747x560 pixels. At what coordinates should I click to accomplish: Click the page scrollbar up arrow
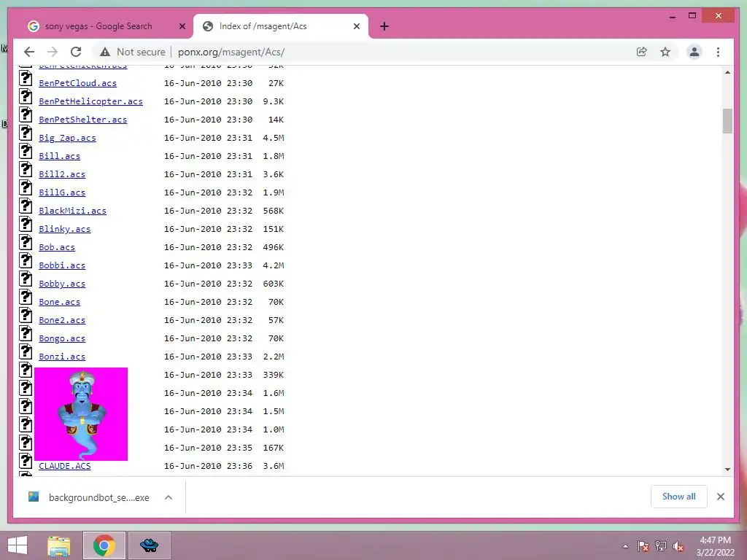(727, 72)
